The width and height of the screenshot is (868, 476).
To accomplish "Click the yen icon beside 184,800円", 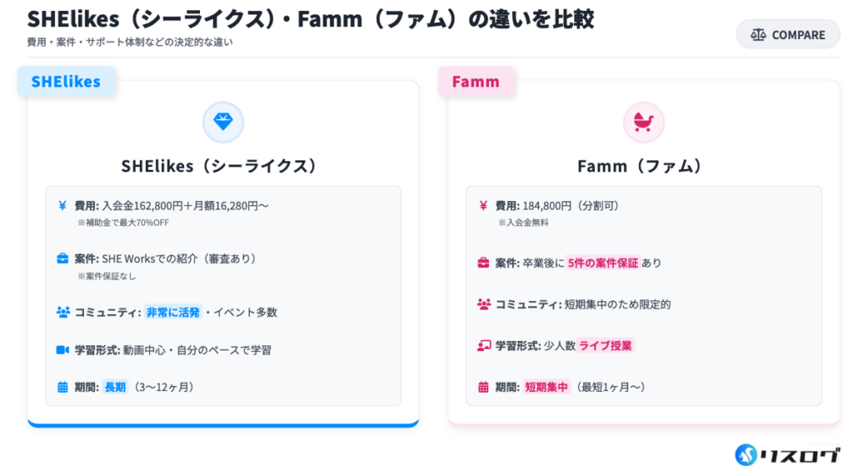I will click(x=483, y=205).
